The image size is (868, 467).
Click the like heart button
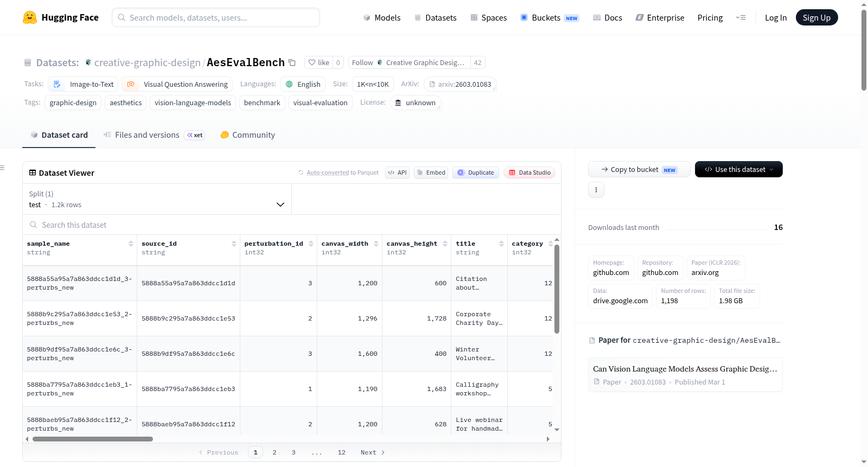(x=318, y=62)
